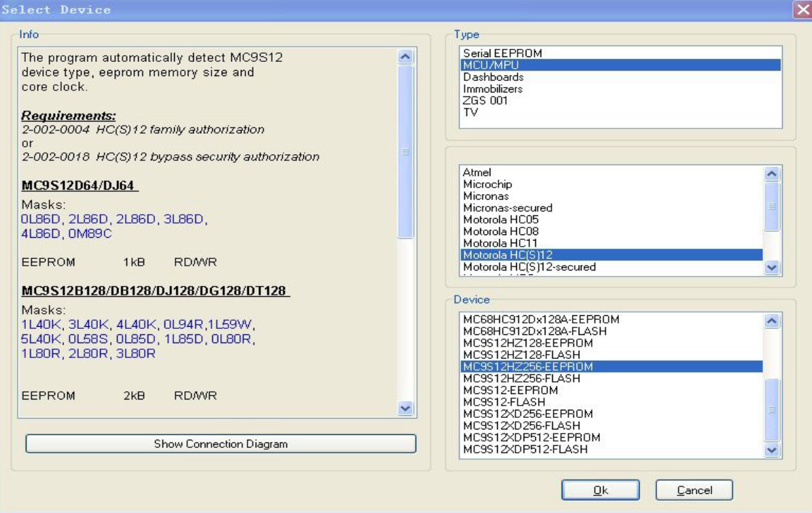Open Show Connection Diagram

[220, 444]
